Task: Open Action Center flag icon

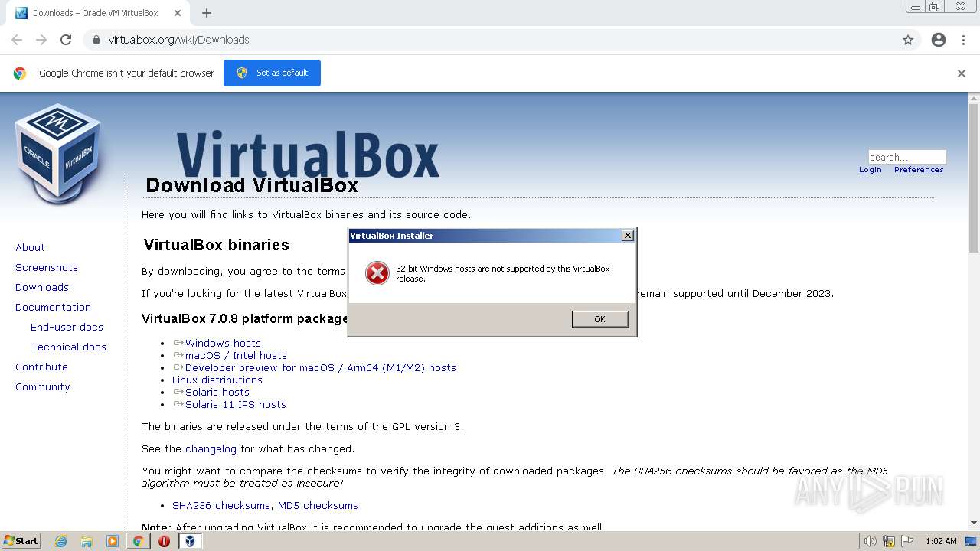Action: pyautogui.click(x=907, y=541)
